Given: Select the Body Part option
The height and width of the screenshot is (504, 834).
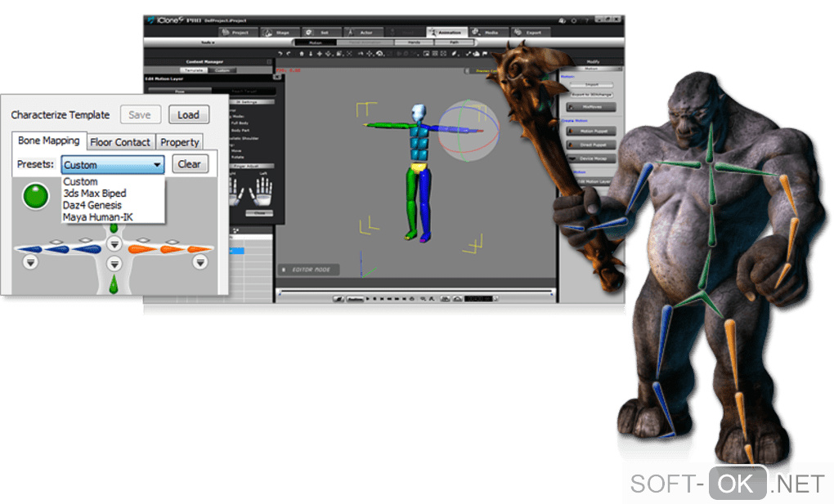Looking at the screenshot, I should click(239, 130).
